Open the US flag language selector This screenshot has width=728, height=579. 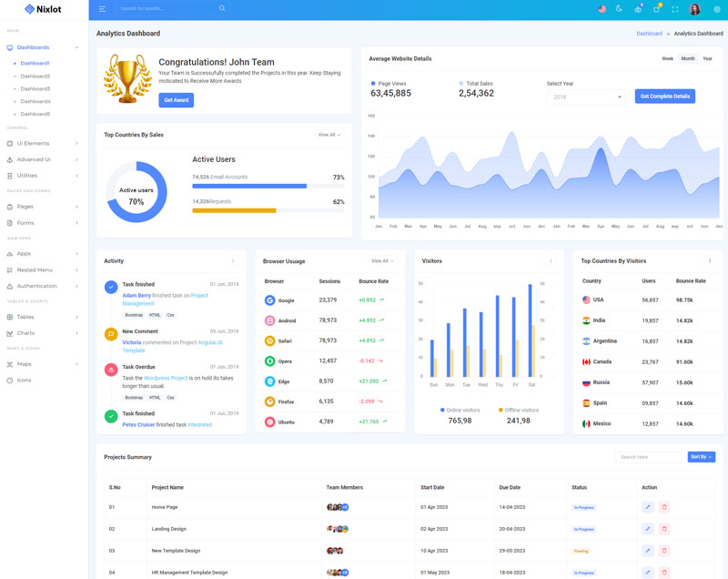pos(602,9)
